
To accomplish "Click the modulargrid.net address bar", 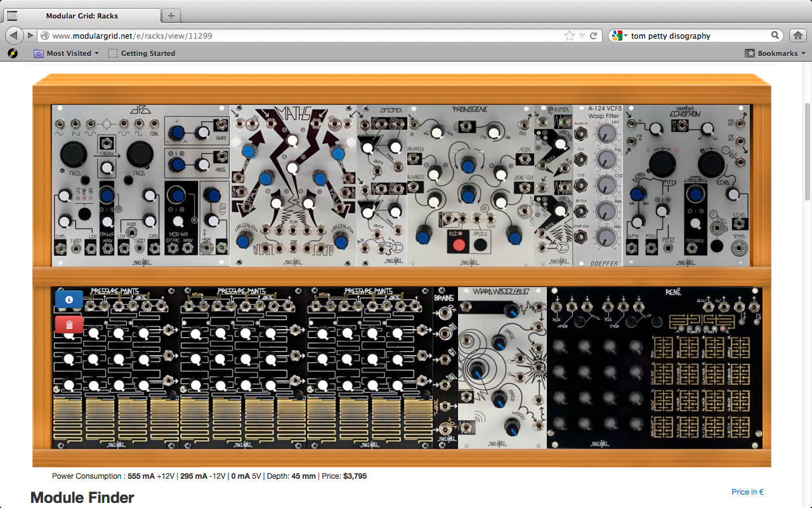I will coord(304,36).
